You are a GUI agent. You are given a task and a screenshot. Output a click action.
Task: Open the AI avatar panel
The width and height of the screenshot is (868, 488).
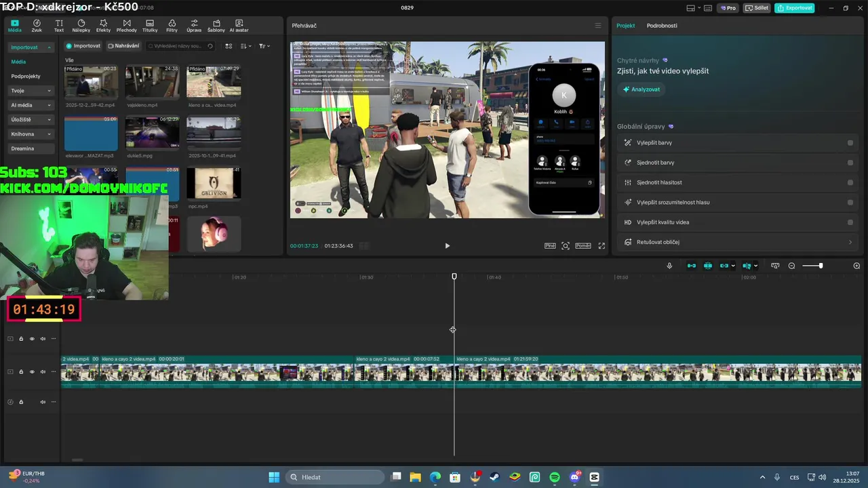tap(239, 26)
